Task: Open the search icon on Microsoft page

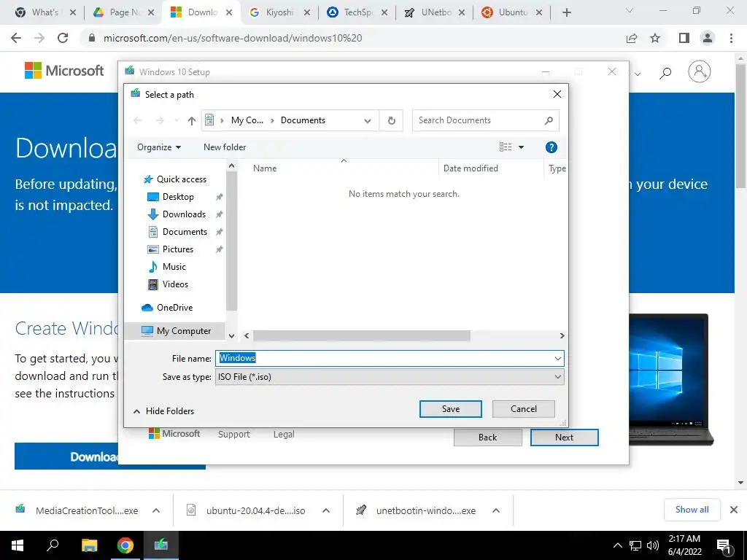Action: coord(665,73)
